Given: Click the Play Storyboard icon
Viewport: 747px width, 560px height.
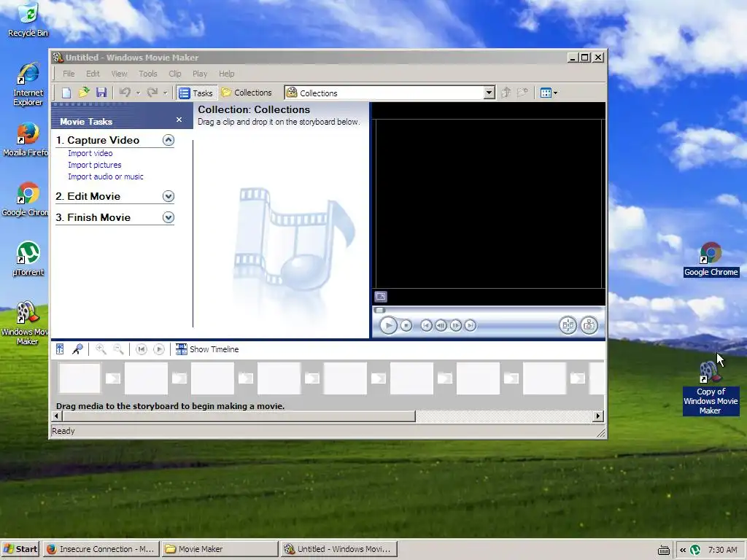Looking at the screenshot, I should (158, 349).
